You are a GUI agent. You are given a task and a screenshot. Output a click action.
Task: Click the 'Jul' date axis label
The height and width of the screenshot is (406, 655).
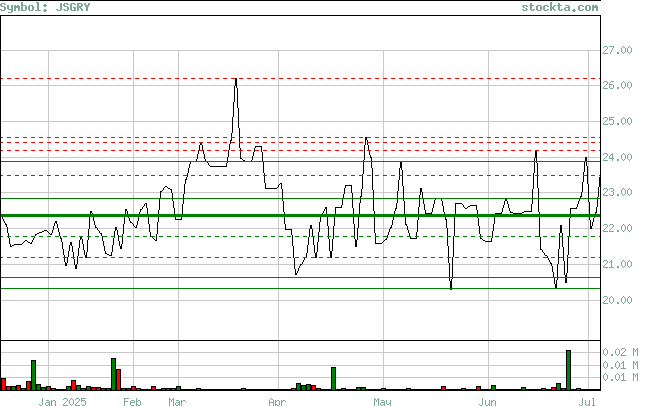pyautogui.click(x=587, y=401)
